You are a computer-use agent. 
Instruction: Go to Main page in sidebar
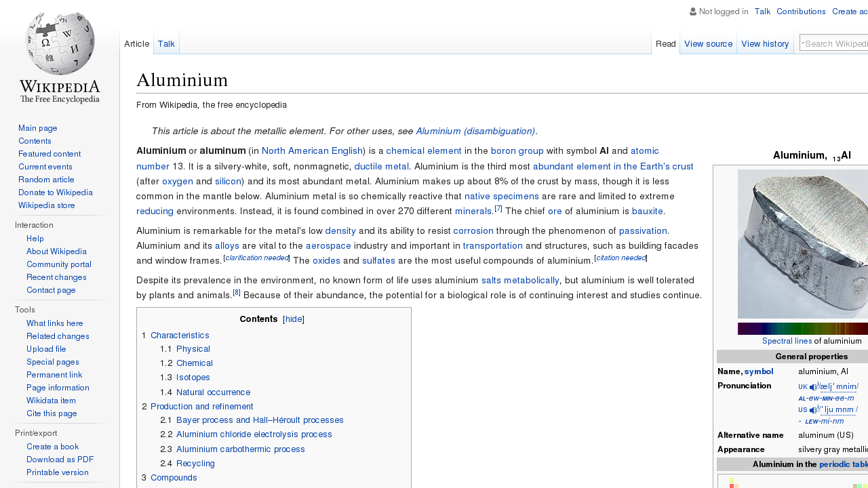(x=38, y=128)
